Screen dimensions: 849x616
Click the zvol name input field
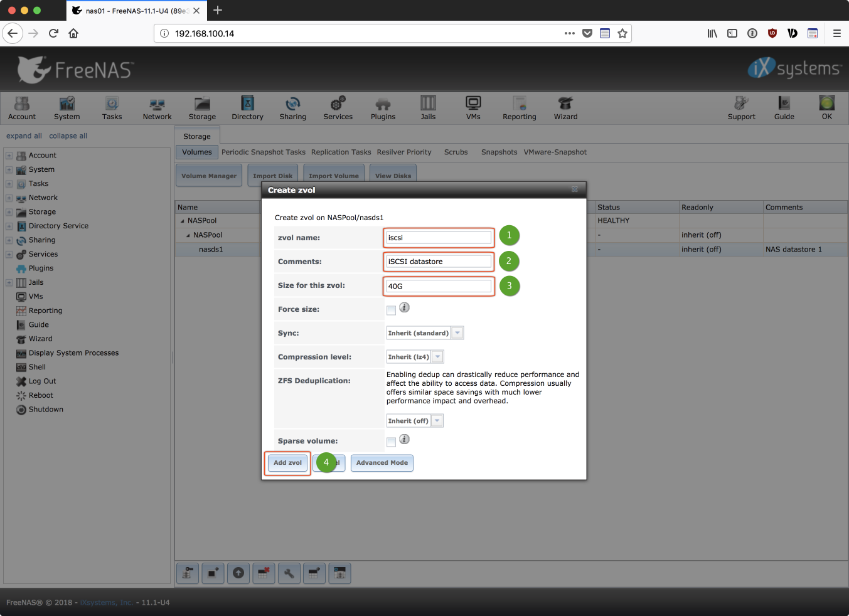[439, 238]
